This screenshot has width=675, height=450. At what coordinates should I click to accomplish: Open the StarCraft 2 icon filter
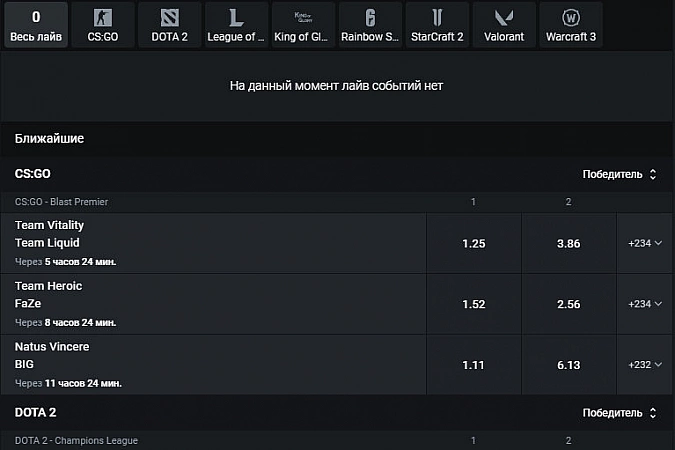coord(437,19)
